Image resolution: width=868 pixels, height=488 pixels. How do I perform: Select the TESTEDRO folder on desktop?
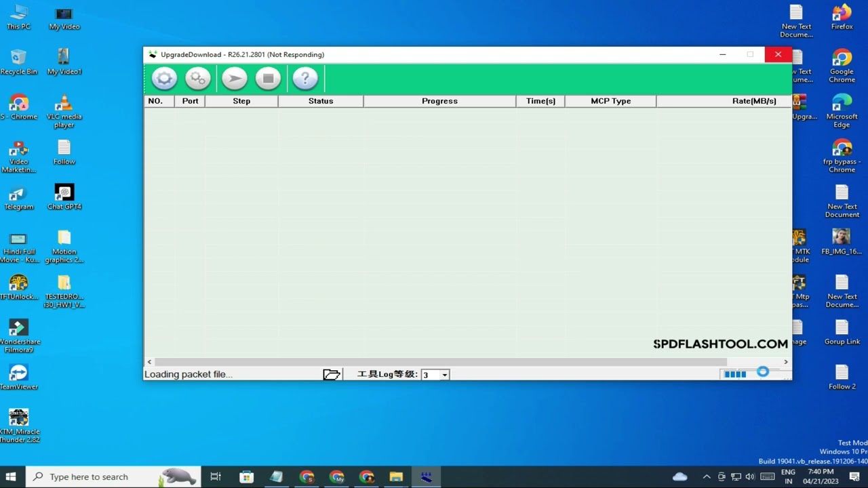click(64, 291)
